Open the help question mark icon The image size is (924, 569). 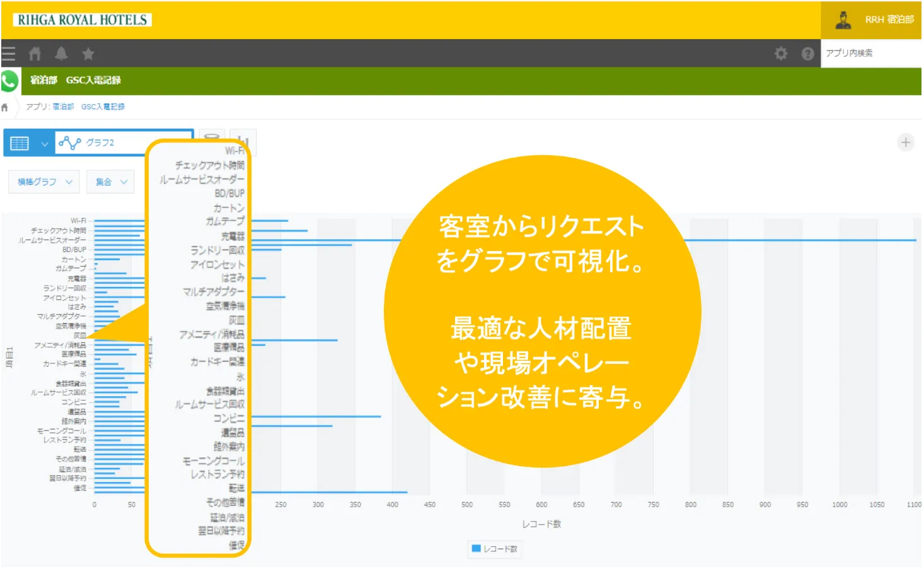807,54
